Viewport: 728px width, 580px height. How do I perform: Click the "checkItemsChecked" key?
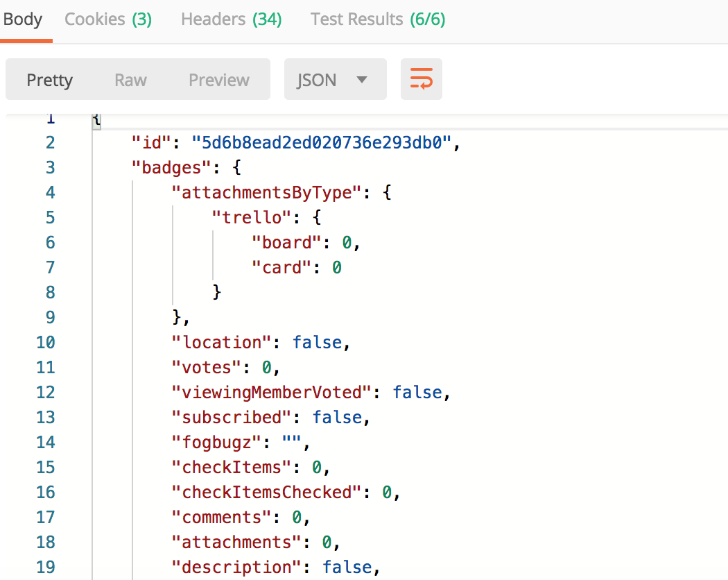266,493
